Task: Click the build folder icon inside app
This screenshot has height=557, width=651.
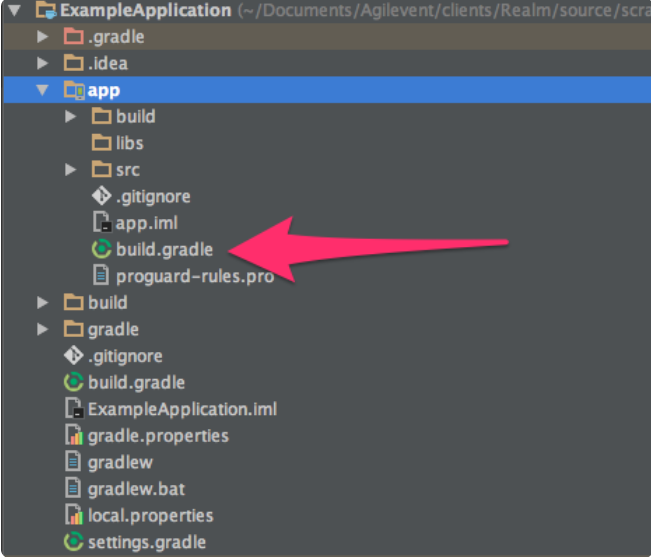Action: (101, 116)
